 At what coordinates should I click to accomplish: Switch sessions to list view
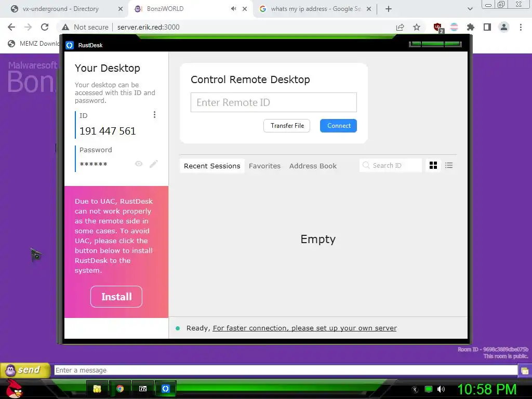click(x=449, y=166)
